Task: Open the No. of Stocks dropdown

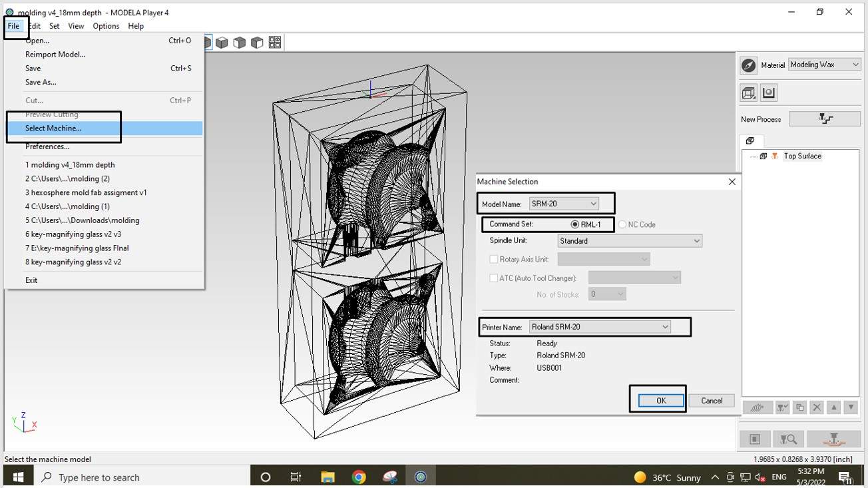Action: pos(607,294)
